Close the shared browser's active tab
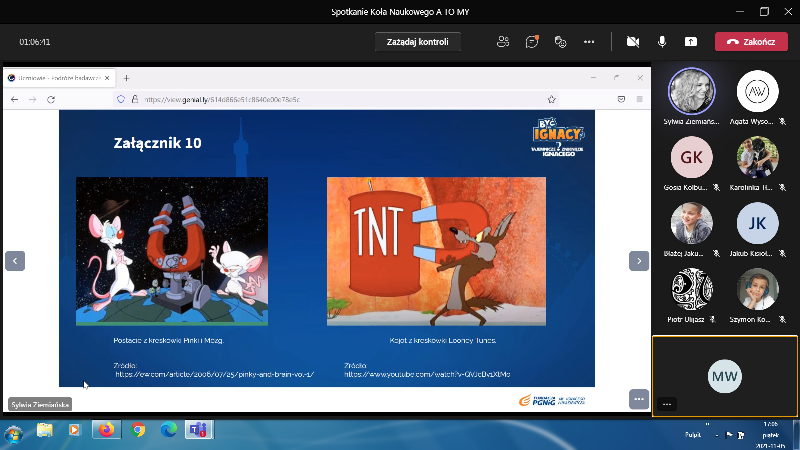Viewport: 800px width, 450px height. [107, 78]
